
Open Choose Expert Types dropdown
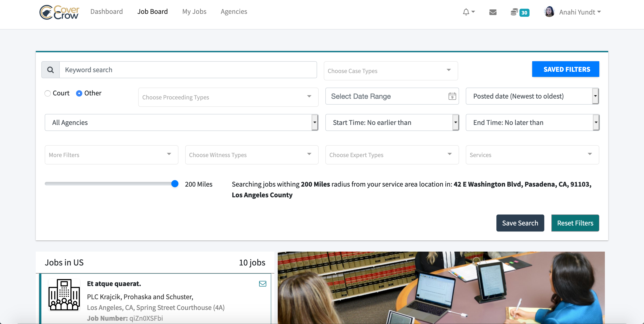[x=392, y=155]
